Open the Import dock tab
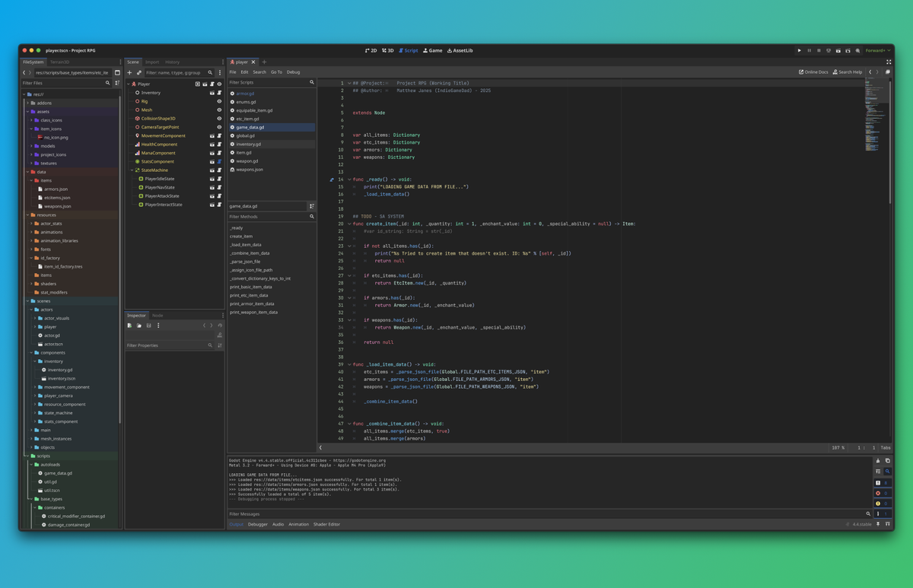 (152, 62)
